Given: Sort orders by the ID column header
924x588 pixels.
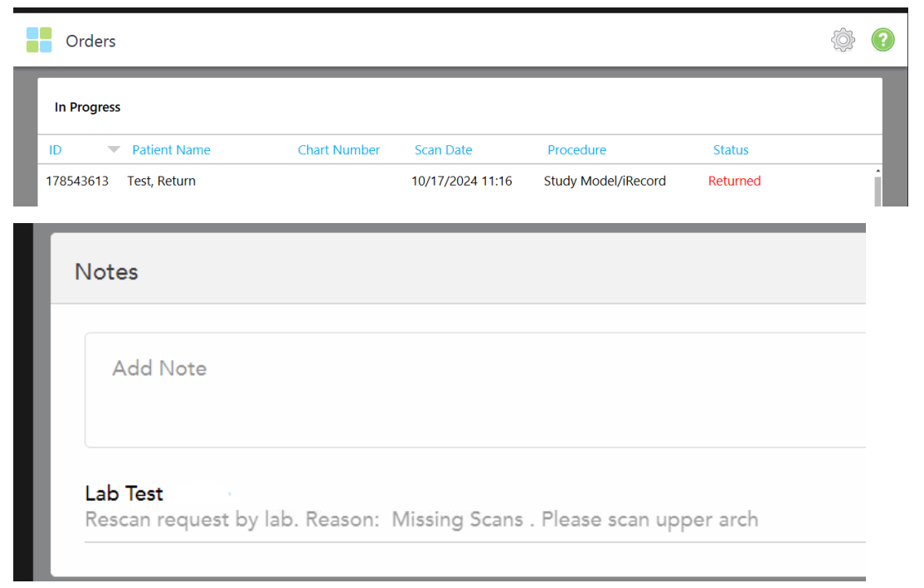Looking at the screenshot, I should (56, 150).
